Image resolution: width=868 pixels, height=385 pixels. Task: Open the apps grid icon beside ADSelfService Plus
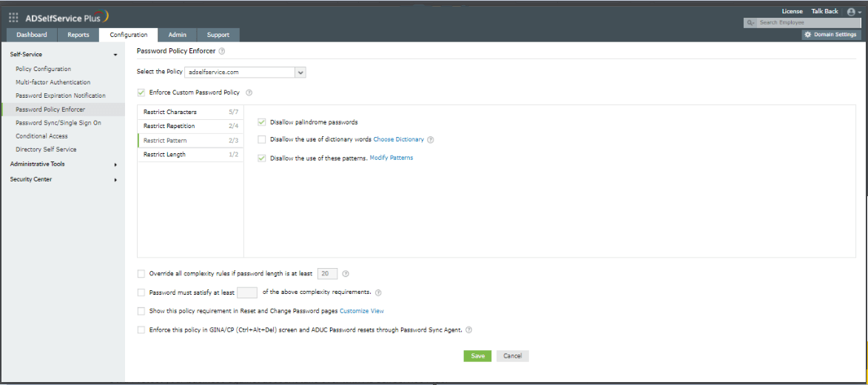click(13, 17)
